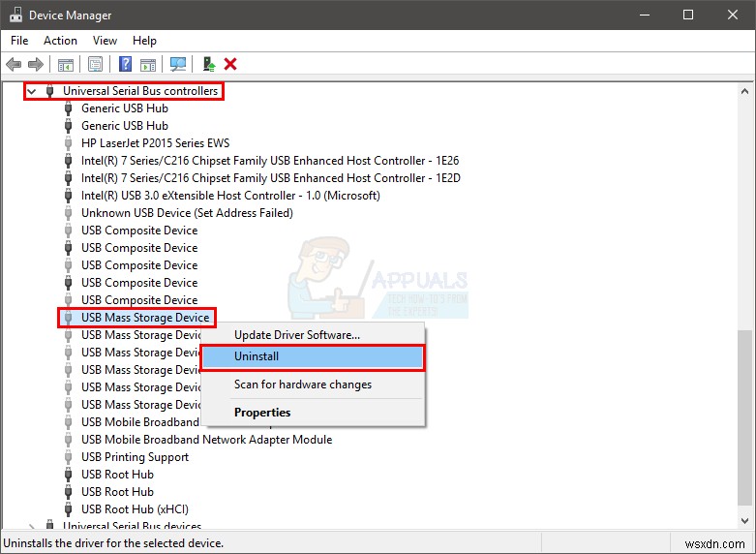Screen dimensions: 756x554
Task: Open the File menu
Action: click(19, 41)
